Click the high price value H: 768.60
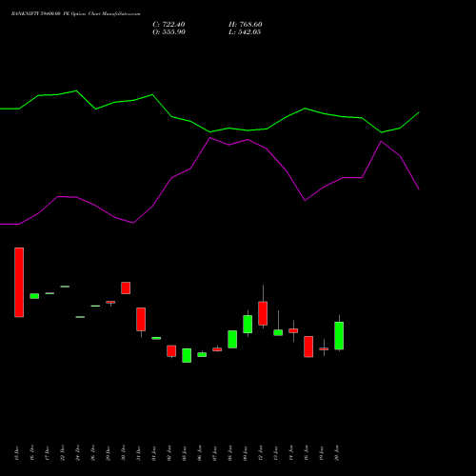The height and width of the screenshot is (476, 476). [246, 25]
